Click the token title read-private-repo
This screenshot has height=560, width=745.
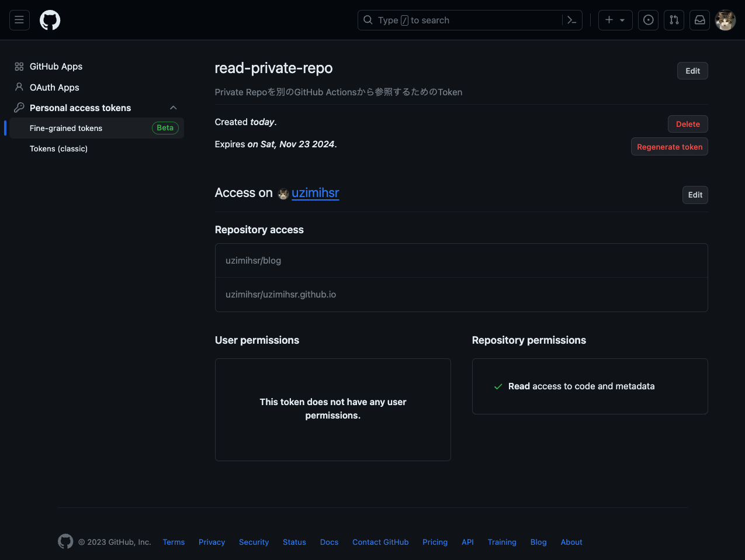pos(273,68)
